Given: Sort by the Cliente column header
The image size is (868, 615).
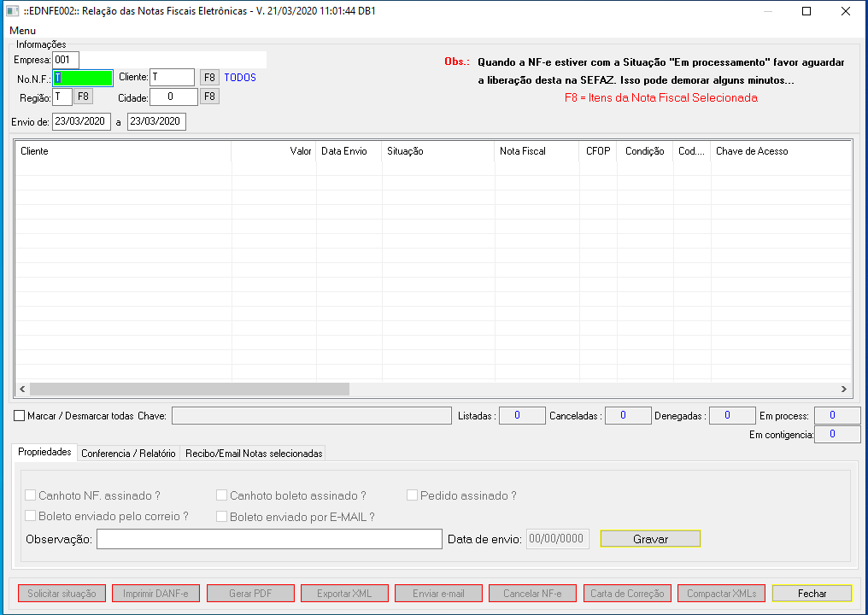Looking at the screenshot, I should (123, 151).
